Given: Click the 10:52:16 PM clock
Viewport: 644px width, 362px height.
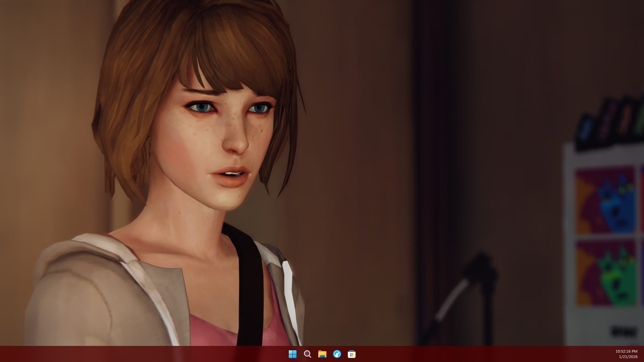Looking at the screenshot, I should click(626, 351).
